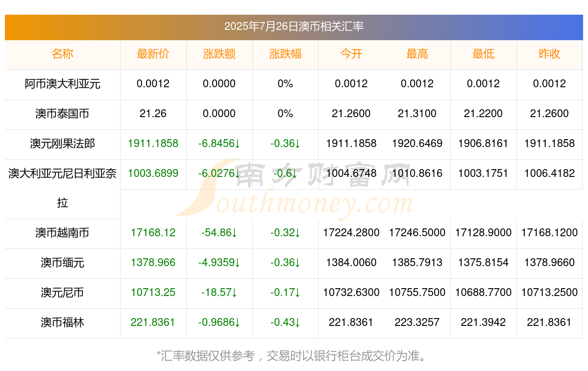Select the 澳币越南币 row name

62,233
